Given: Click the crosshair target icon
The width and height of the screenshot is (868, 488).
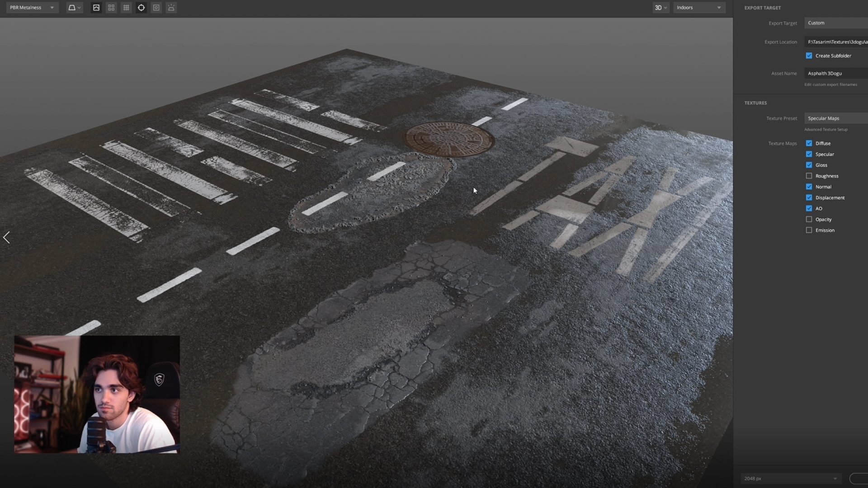Looking at the screenshot, I should (x=141, y=8).
